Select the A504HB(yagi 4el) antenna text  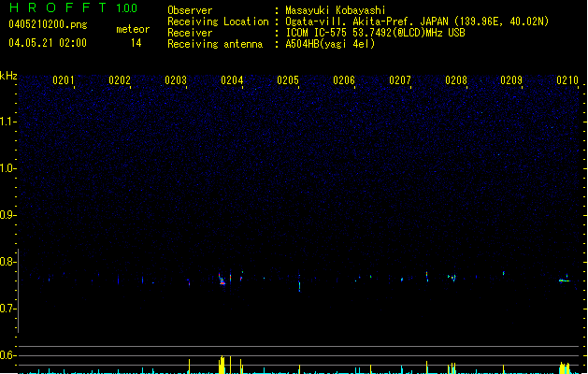pos(330,44)
